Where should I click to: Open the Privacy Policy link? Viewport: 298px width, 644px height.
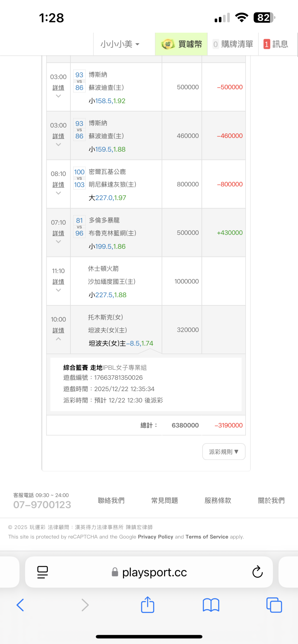(155, 537)
